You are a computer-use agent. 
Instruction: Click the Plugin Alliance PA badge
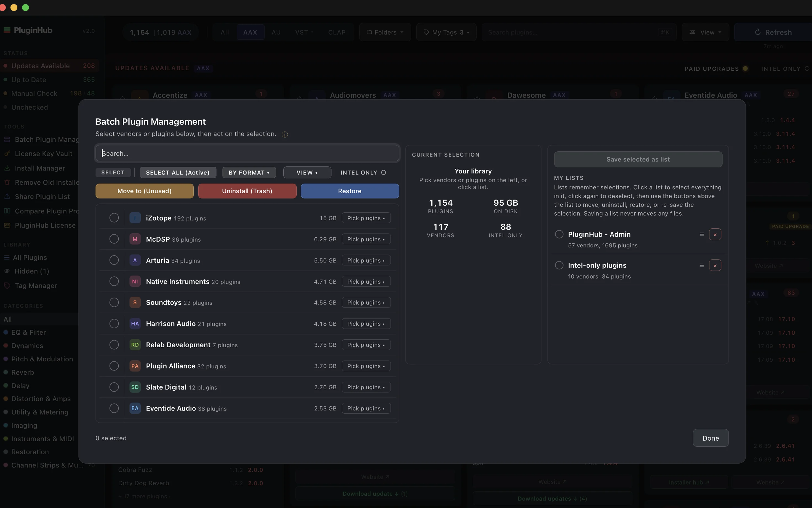click(x=135, y=366)
